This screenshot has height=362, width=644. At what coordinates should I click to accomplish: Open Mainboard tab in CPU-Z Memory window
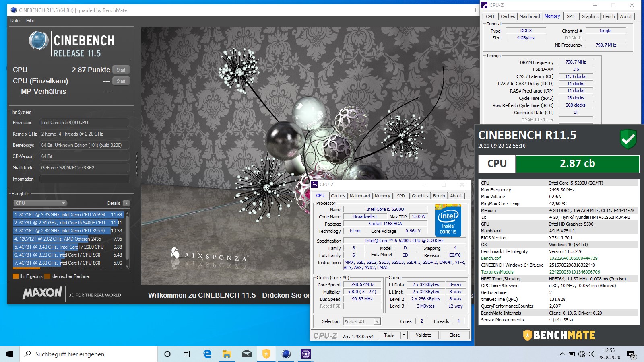pyautogui.click(x=530, y=16)
